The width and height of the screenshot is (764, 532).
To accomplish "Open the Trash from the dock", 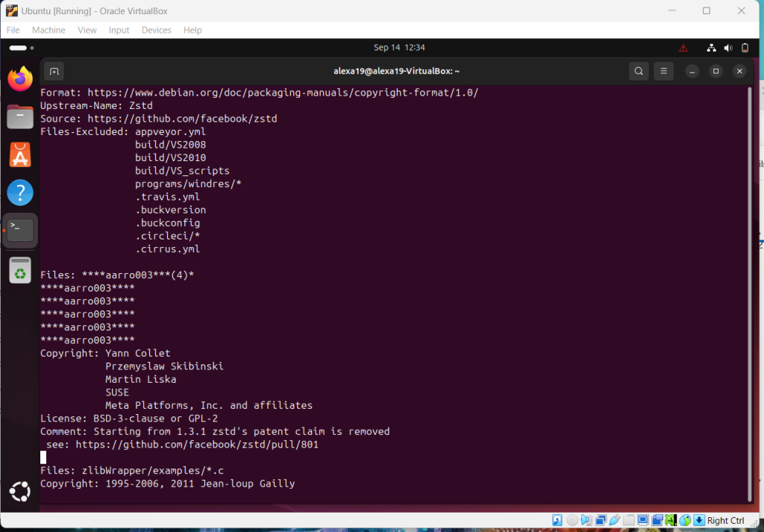I will tap(20, 270).
